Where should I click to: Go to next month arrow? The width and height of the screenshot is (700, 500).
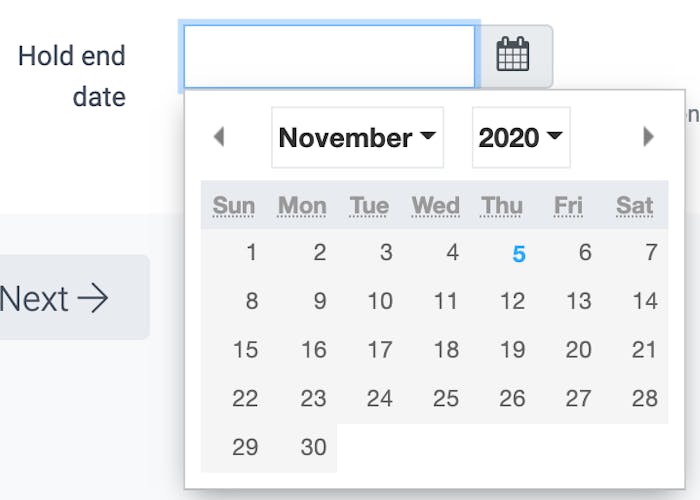click(x=648, y=137)
